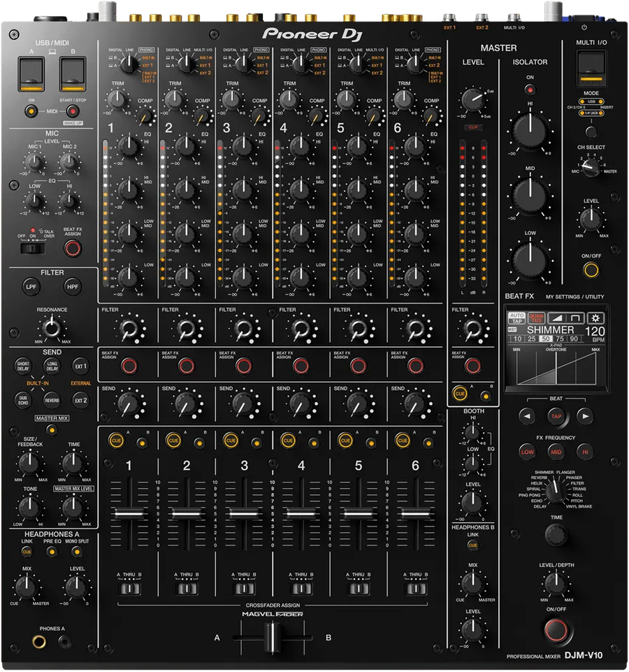Select the ramp triangle X-PAD mode icon on display
This screenshot has height=672, width=629.
click(x=556, y=318)
